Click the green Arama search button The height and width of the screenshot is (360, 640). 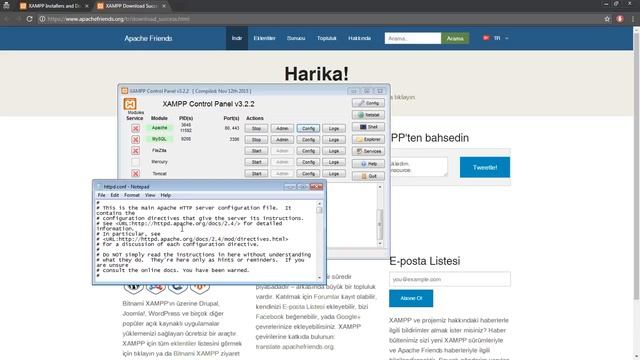(x=455, y=38)
